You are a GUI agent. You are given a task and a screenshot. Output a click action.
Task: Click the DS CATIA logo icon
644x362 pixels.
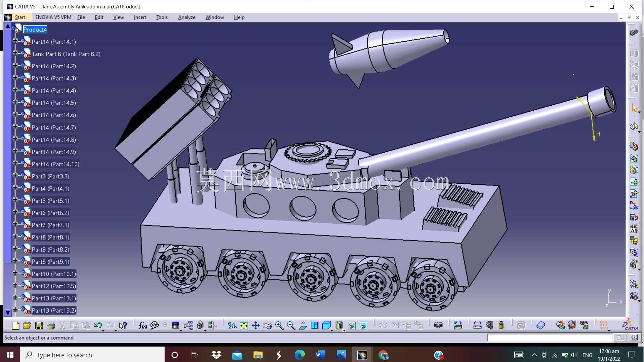coord(630,325)
